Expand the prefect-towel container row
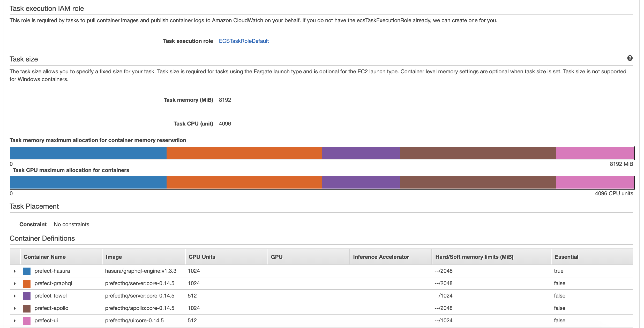This screenshot has width=644, height=328. tap(15, 296)
